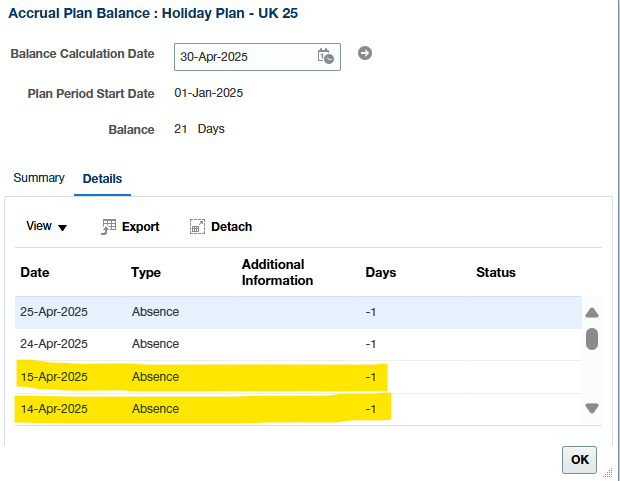Select the highlighted 15-Apr-2025 absence row
620x481 pixels.
pyautogui.click(x=298, y=377)
